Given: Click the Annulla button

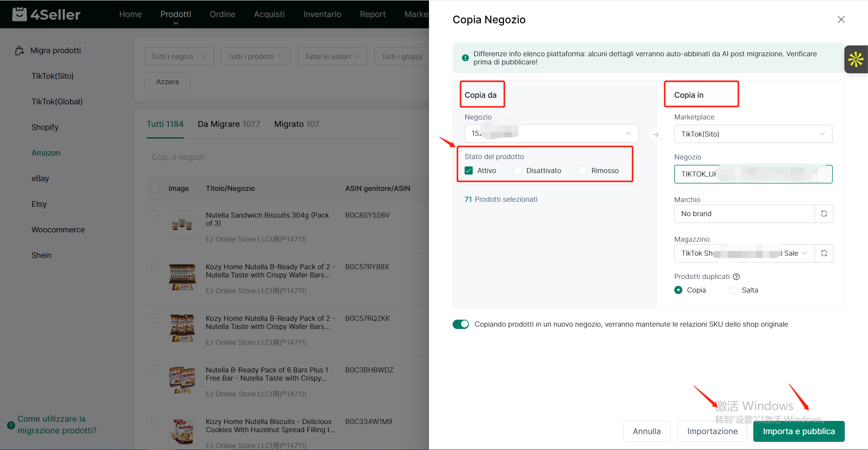Looking at the screenshot, I should point(647,431).
